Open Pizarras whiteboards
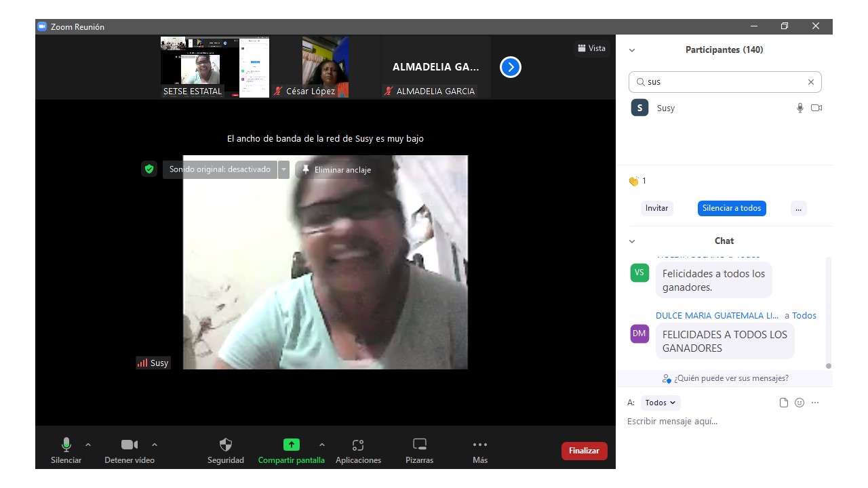The image size is (868, 488). pos(420,451)
